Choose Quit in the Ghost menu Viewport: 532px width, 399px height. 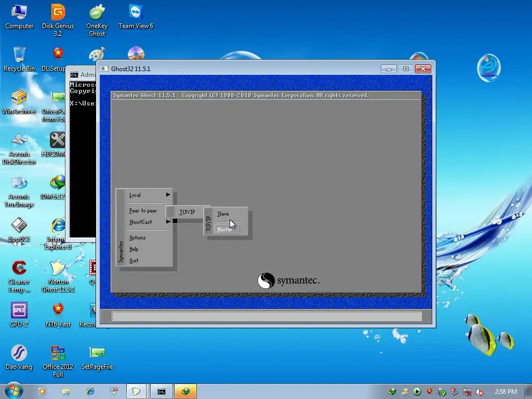(134, 261)
